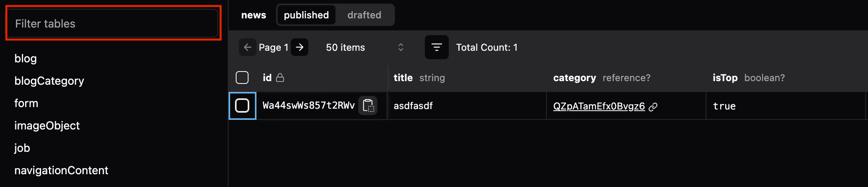Viewport: 868px width, 187px height.
Task: Select the blogCategory table
Action: click(x=49, y=81)
